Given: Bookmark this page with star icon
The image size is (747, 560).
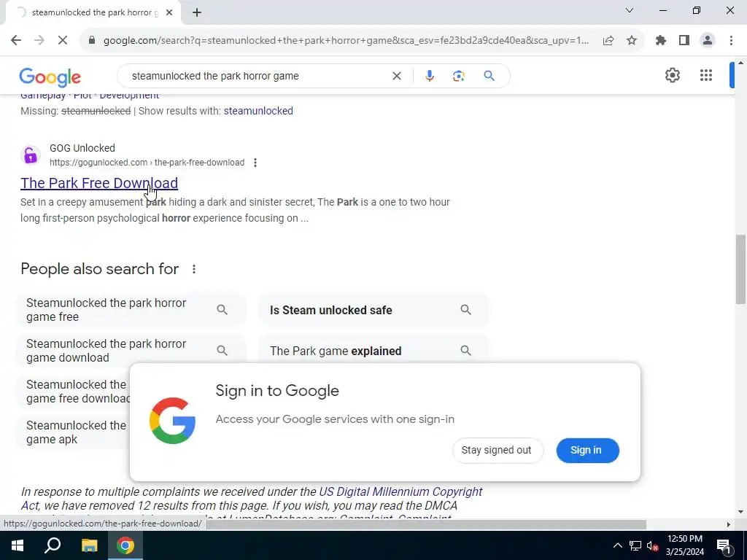Looking at the screenshot, I should click(x=632, y=41).
